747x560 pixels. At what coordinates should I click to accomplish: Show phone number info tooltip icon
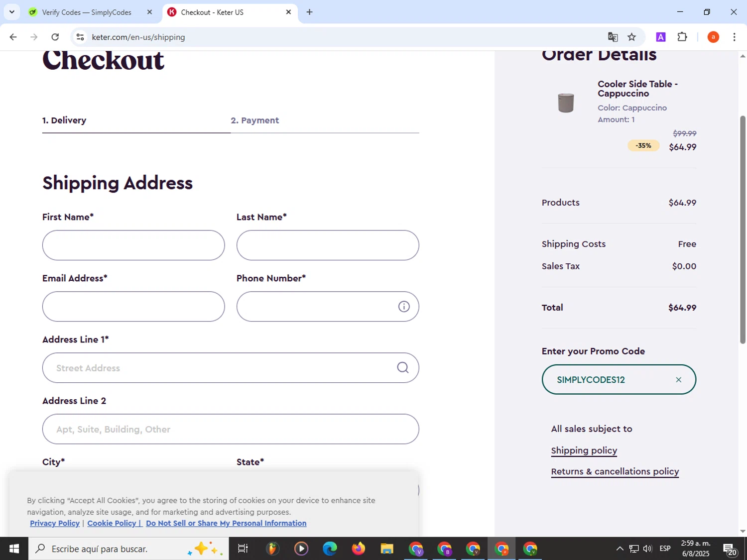[404, 307]
